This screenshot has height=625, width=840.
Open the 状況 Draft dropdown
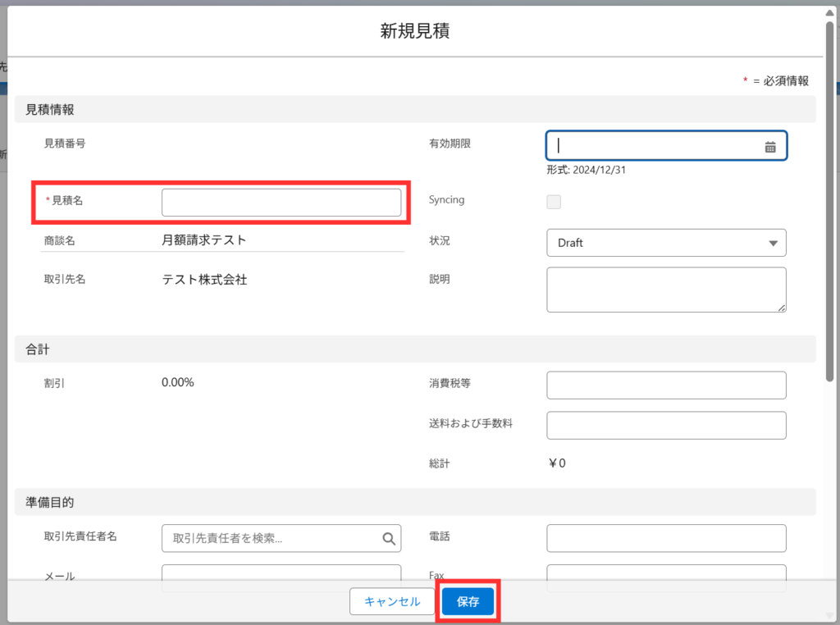666,243
